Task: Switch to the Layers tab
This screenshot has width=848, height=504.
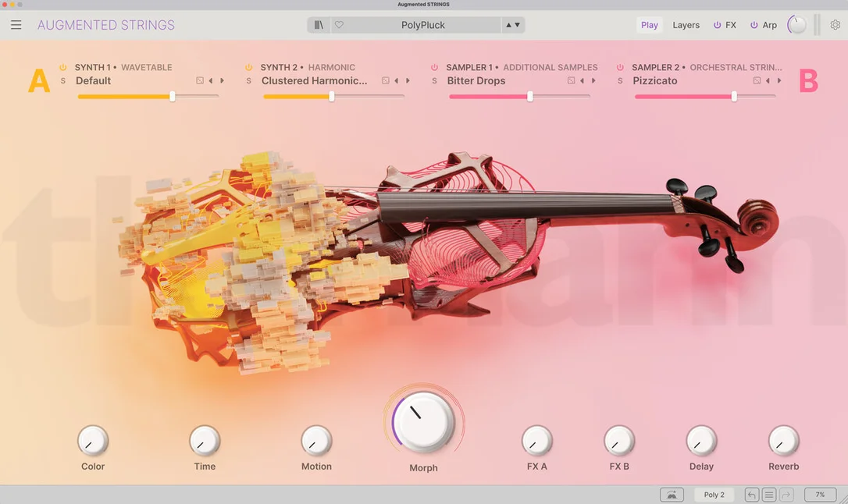Action: coord(686,25)
